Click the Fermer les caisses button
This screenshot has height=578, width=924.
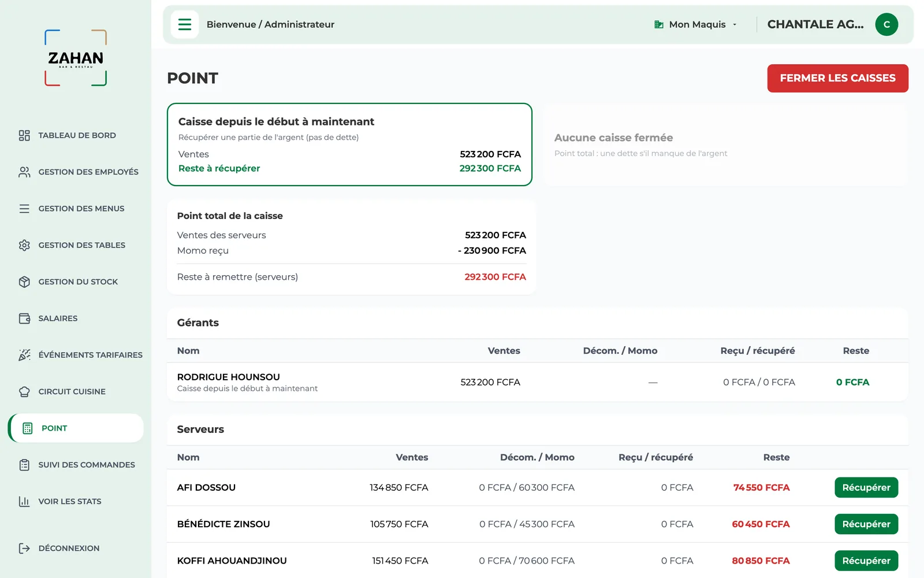point(837,78)
